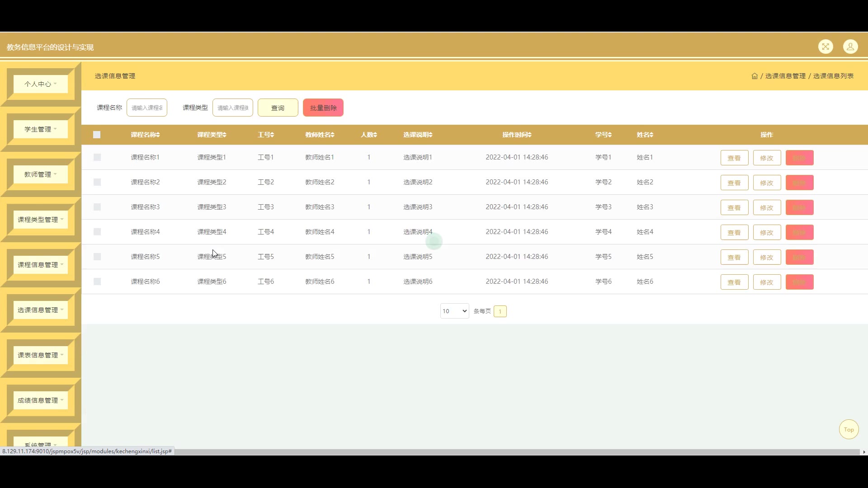868x488 pixels.
Task: Sort by 选课说明 column header
Action: click(418, 135)
